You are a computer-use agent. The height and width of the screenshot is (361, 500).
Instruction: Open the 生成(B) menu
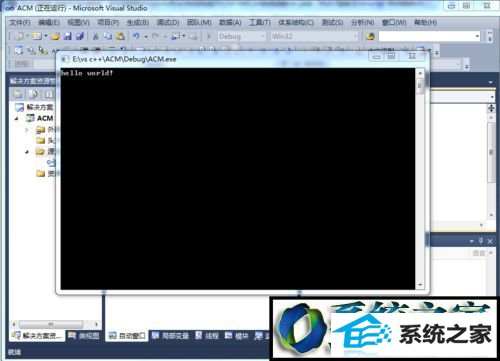[138, 23]
